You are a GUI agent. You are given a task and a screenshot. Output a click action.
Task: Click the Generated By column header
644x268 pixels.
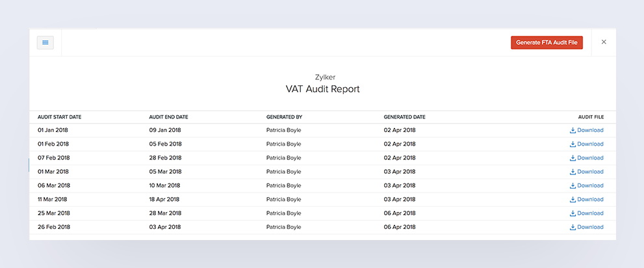pos(284,117)
